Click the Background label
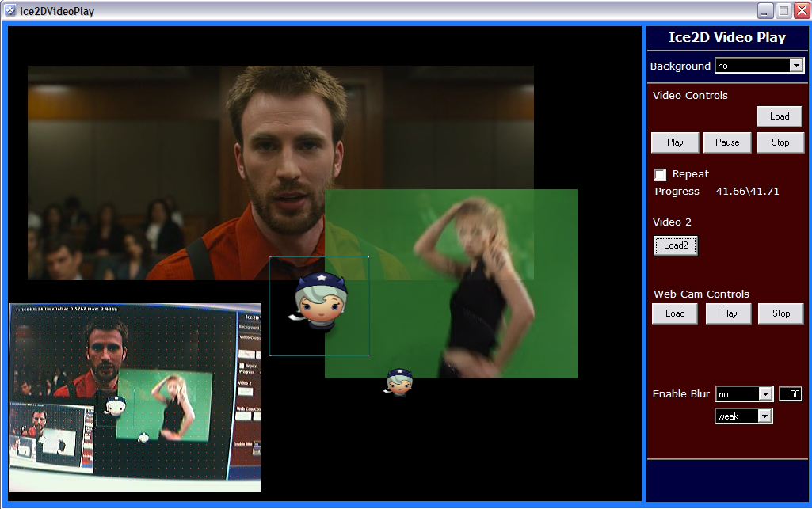This screenshot has width=812, height=509. pyautogui.click(x=680, y=66)
